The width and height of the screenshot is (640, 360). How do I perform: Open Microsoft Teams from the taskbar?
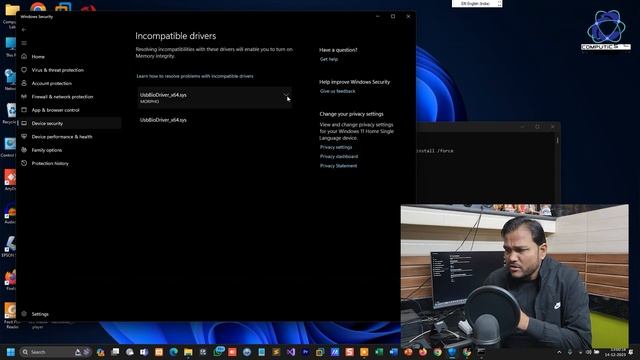pos(144,352)
